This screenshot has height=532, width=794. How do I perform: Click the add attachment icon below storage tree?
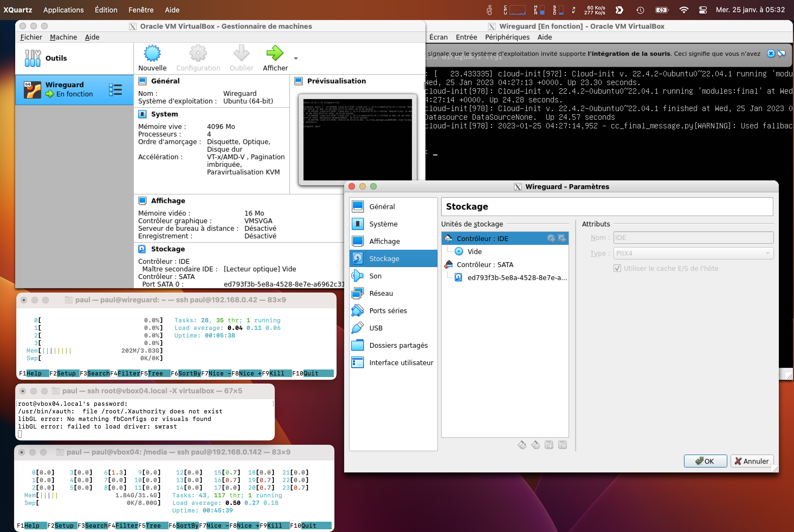tap(549, 445)
